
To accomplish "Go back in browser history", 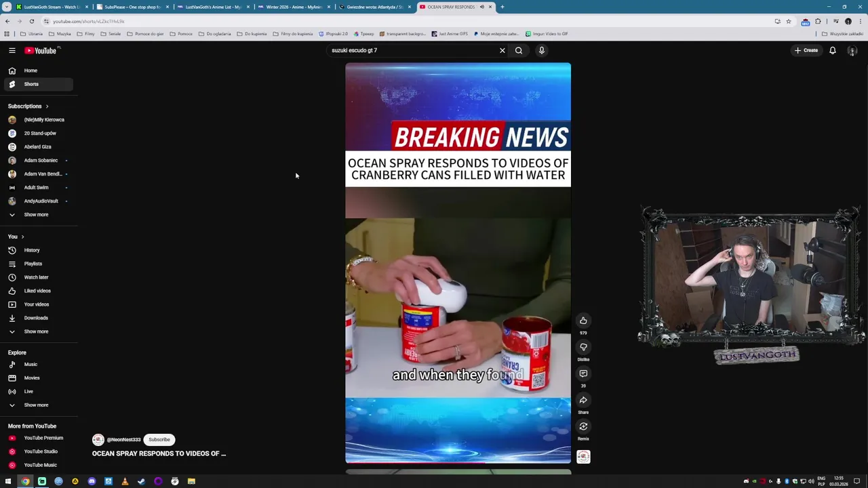I will (x=7, y=22).
